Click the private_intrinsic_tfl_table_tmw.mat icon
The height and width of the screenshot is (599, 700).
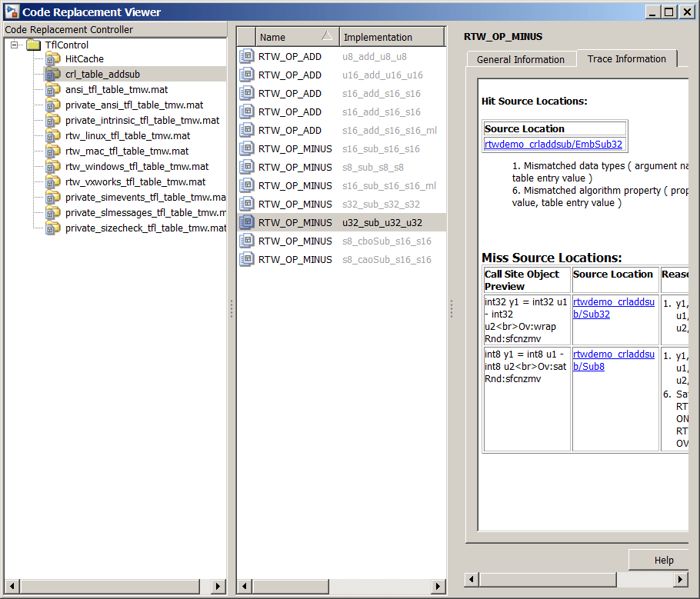[x=52, y=121]
